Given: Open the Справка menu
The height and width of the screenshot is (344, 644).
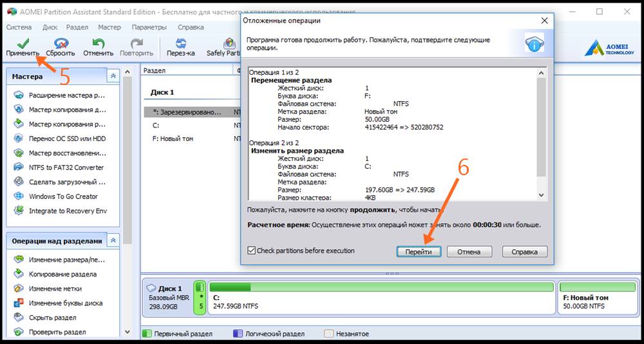Looking at the screenshot, I should pyautogui.click(x=191, y=27).
